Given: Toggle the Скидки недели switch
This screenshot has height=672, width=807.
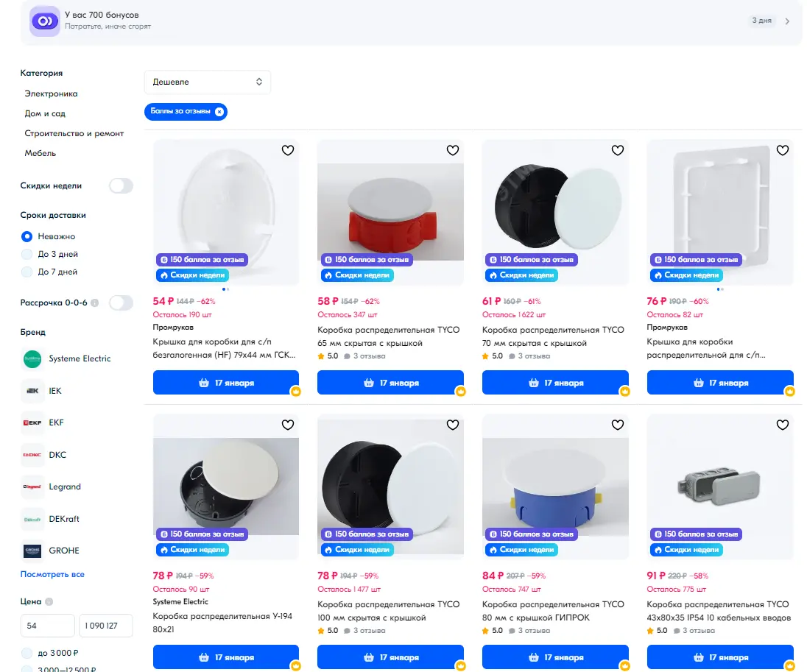Looking at the screenshot, I should tap(121, 185).
